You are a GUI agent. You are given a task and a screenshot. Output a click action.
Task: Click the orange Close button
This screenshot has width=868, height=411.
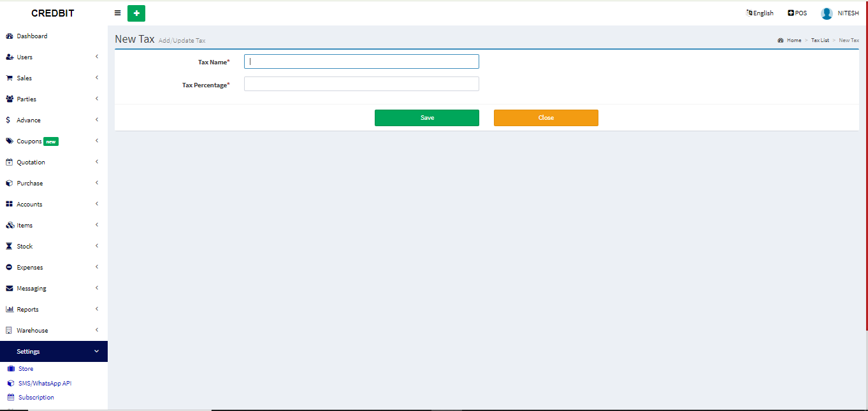(546, 118)
